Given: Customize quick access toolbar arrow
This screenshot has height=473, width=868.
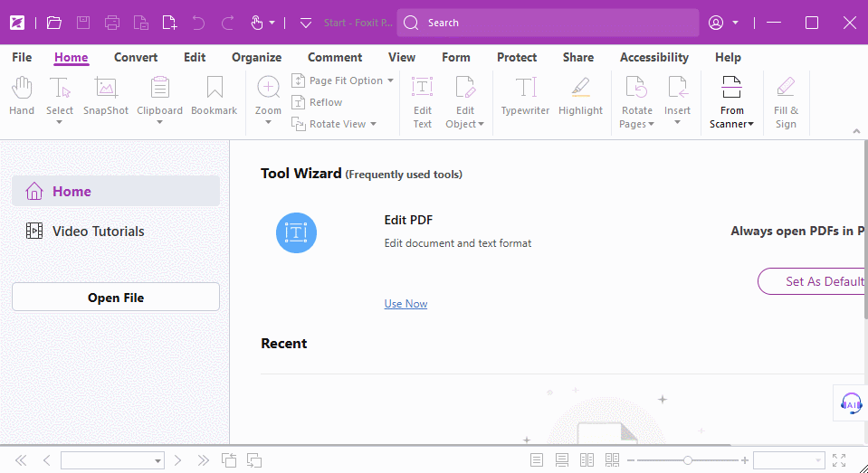Looking at the screenshot, I should click(x=306, y=23).
